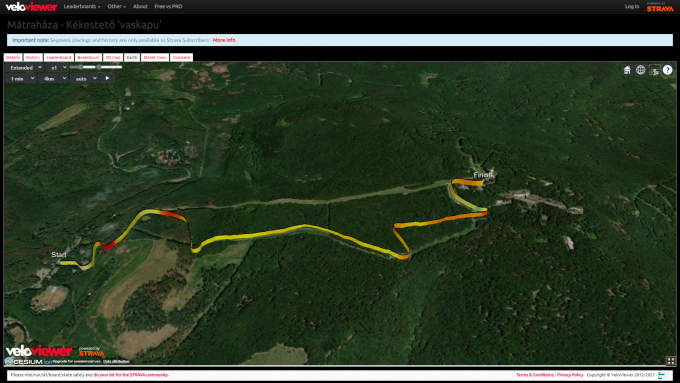Open the Free vs PRO page
680x383 pixels.
(168, 7)
